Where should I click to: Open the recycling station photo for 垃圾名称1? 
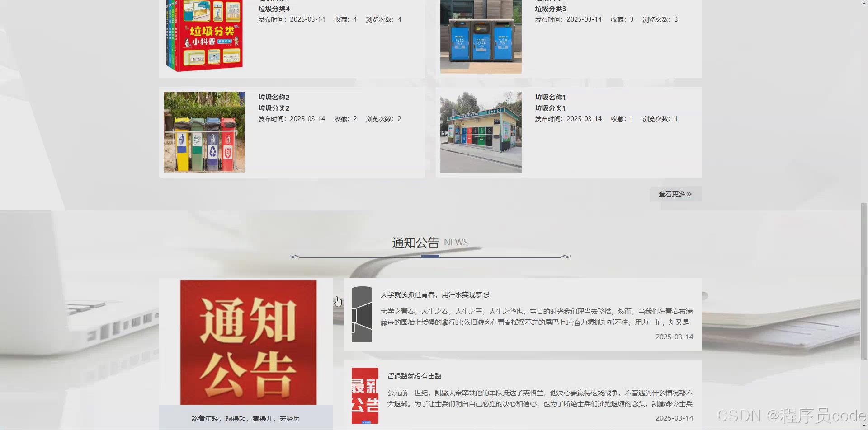[481, 131]
